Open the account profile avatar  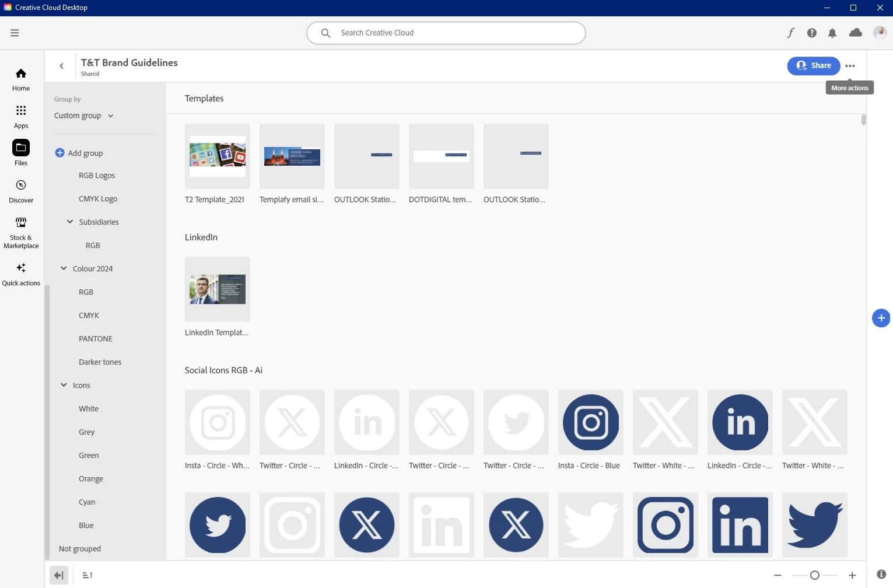[x=880, y=33]
